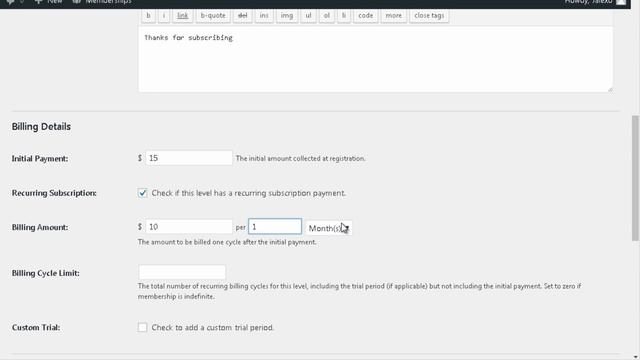The image size is (640, 360).
Task: Open Memberships in the admin bar
Action: point(102,2)
